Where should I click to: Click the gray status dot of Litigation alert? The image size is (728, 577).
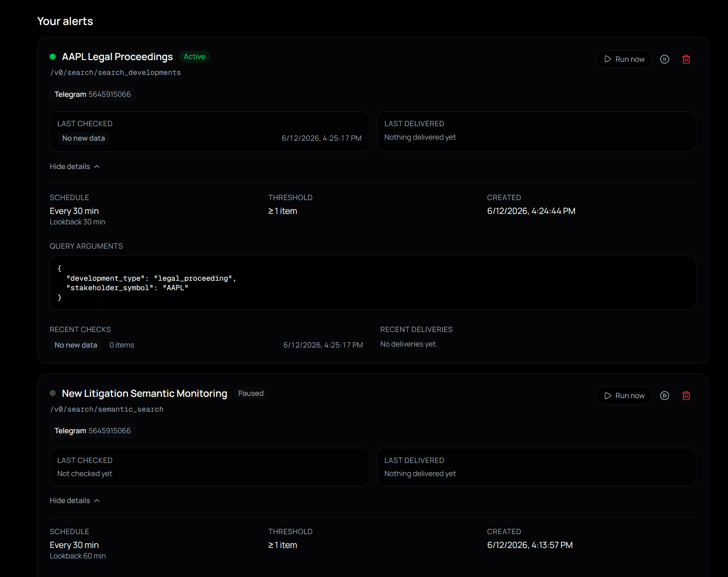point(53,393)
